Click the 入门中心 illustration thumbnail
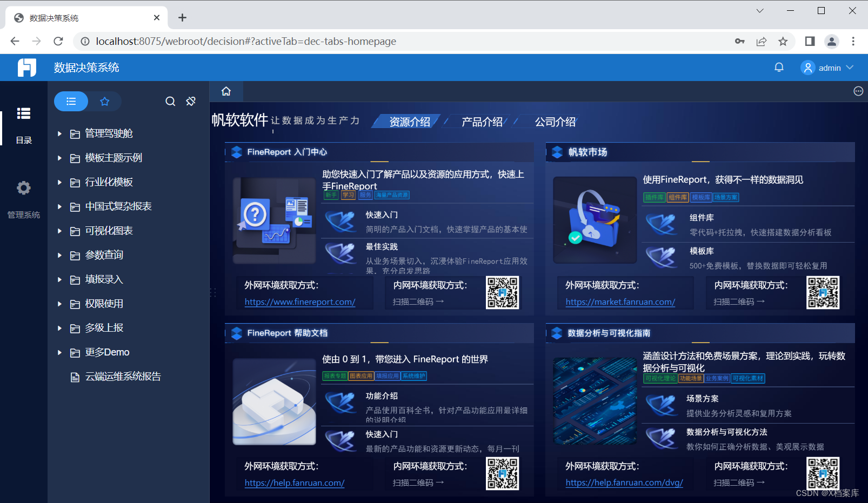868x503 pixels. tap(275, 220)
